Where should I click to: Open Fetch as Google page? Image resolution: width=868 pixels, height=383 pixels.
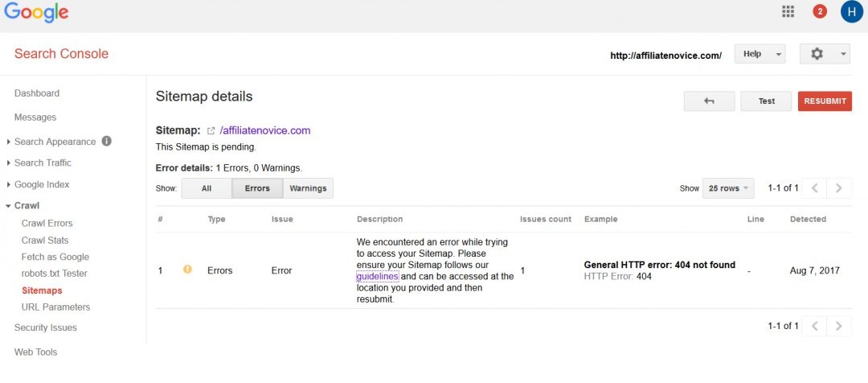(x=55, y=257)
